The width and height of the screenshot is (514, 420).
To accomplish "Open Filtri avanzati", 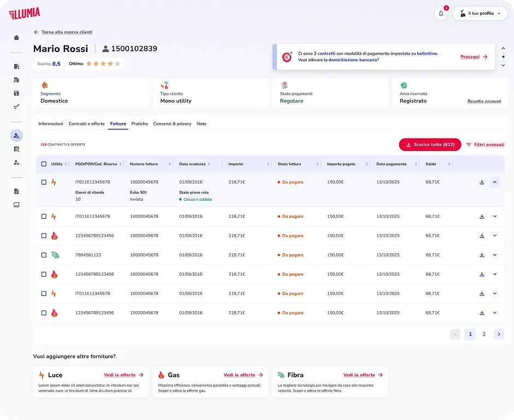I will coord(486,144).
